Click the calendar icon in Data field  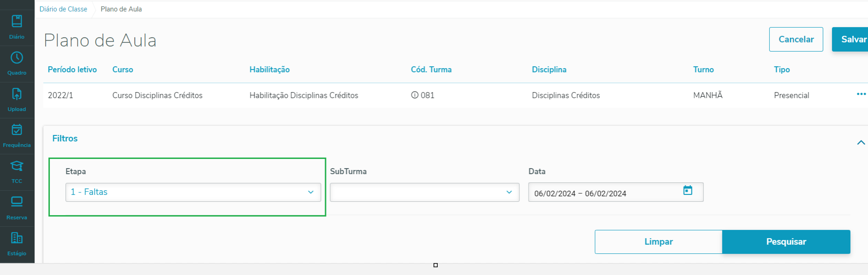point(688,190)
